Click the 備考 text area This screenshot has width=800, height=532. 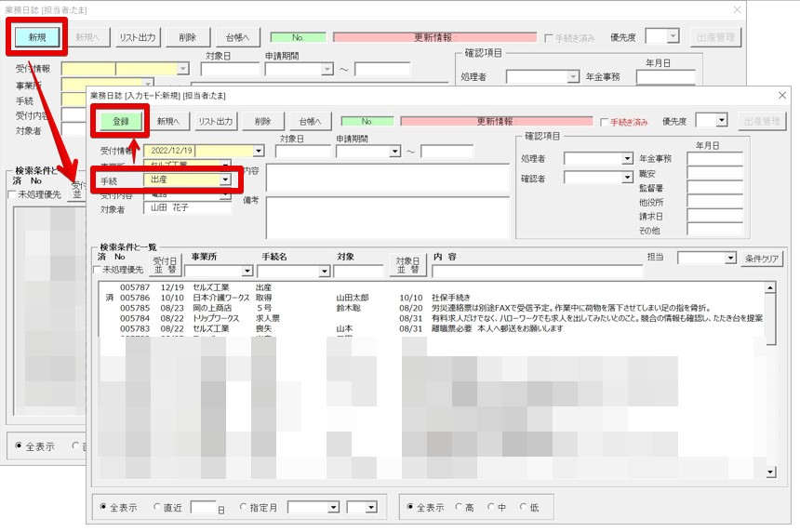coord(388,218)
